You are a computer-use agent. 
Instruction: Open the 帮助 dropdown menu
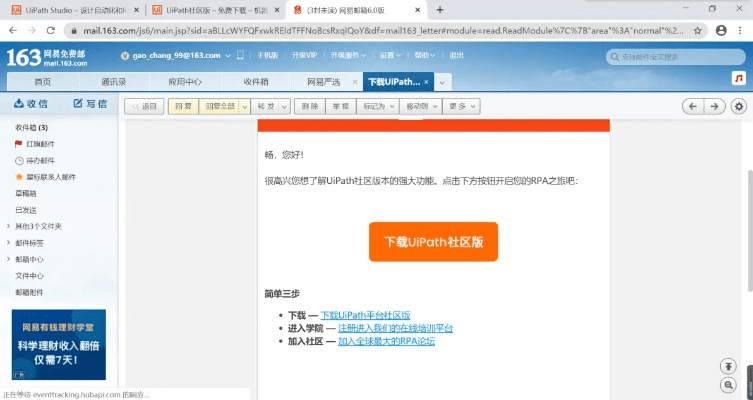[425, 55]
